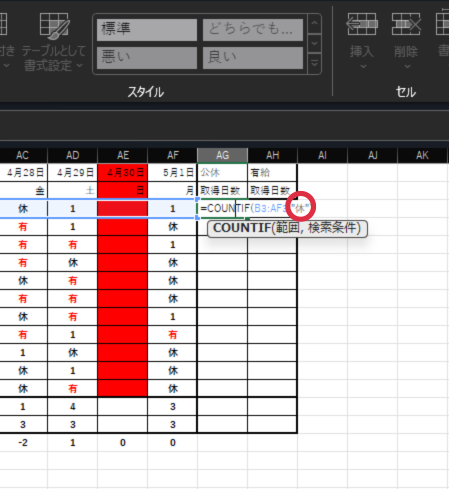Expand the Delete dropdown arrow
This screenshot has height=489, width=449.
407,67
